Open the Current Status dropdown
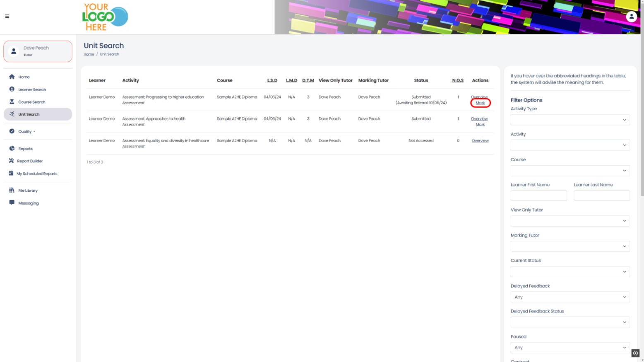Viewport: 644px width, 362px height. coord(570,272)
